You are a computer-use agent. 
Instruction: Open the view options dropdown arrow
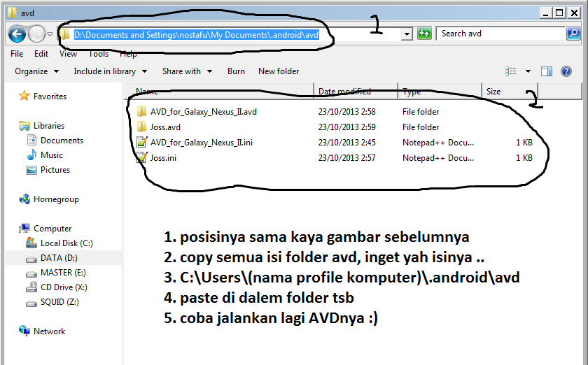[528, 71]
